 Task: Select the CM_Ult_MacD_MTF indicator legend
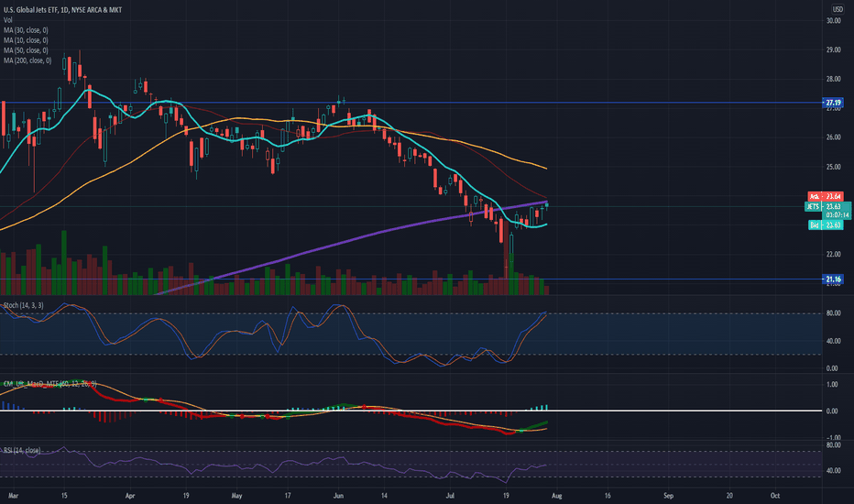tap(49, 384)
